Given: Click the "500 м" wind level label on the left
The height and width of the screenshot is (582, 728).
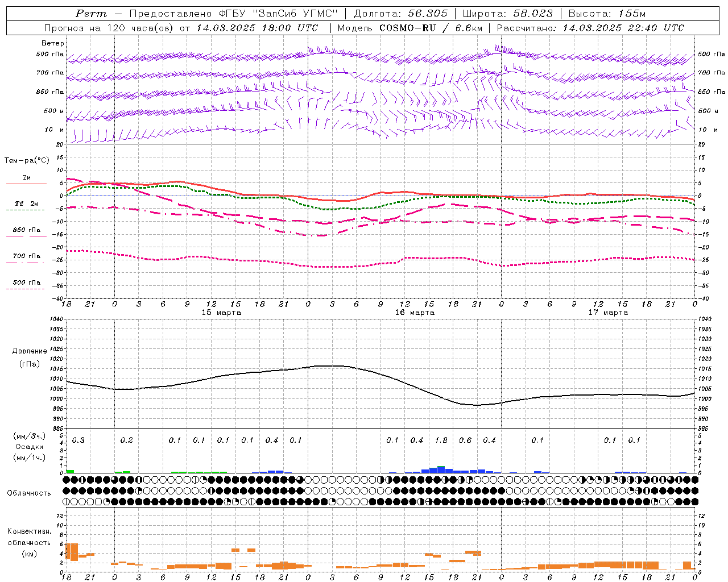Looking at the screenshot, I should 55,111.
